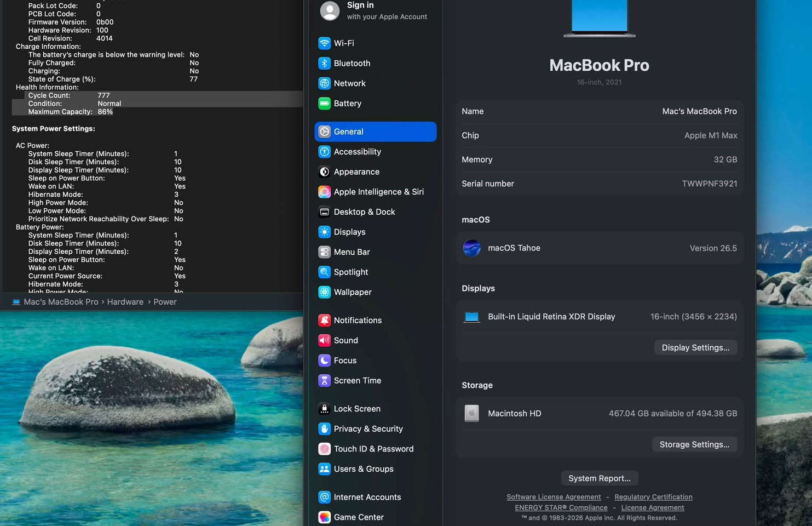Click the 32 GB memory value
Screen dimensions: 812x526
(725, 159)
